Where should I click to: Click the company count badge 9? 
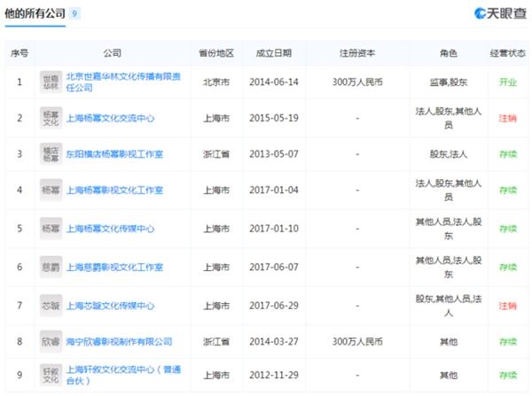pos(74,13)
